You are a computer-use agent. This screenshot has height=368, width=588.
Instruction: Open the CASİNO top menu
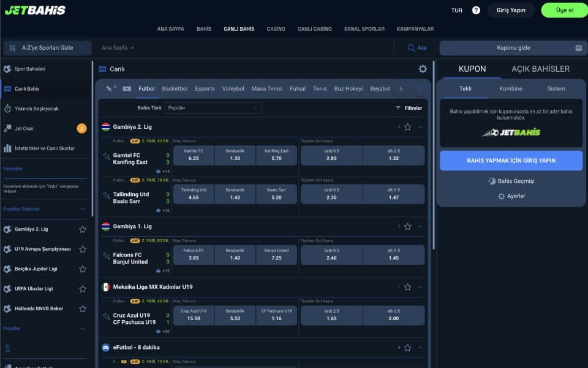pos(276,29)
